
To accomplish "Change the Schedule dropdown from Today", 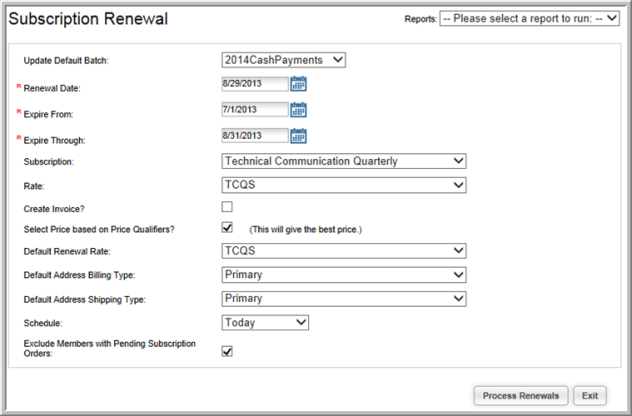I will 265,322.
